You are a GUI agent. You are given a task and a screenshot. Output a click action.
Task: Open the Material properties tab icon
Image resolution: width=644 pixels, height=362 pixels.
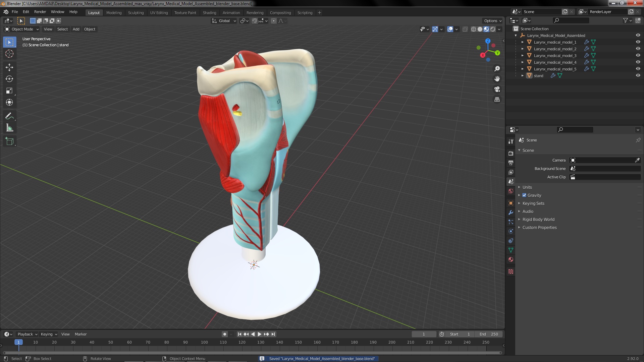click(511, 259)
